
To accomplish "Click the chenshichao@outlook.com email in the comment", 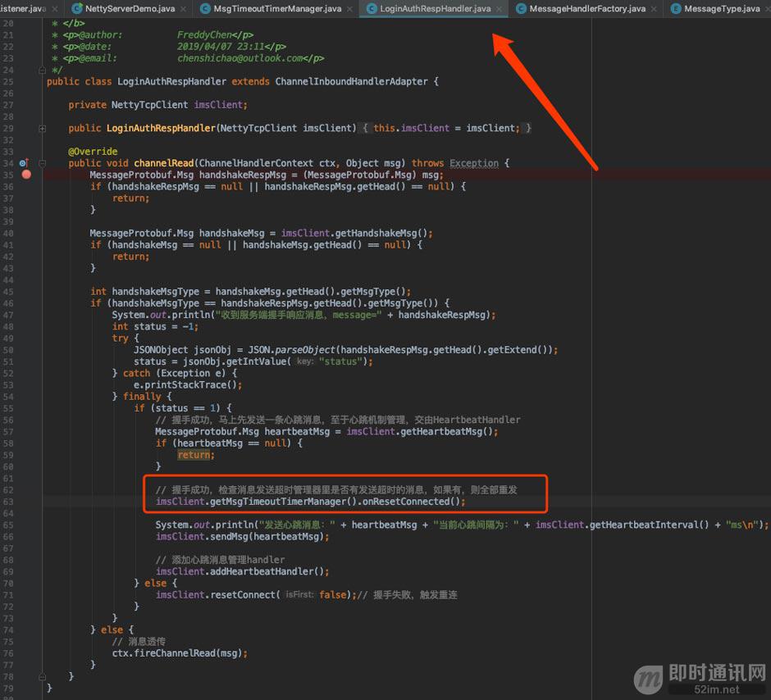I will pyautogui.click(x=240, y=58).
